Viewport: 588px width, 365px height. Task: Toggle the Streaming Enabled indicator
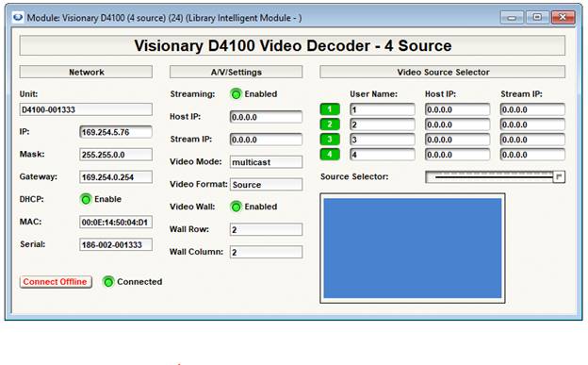point(236,94)
